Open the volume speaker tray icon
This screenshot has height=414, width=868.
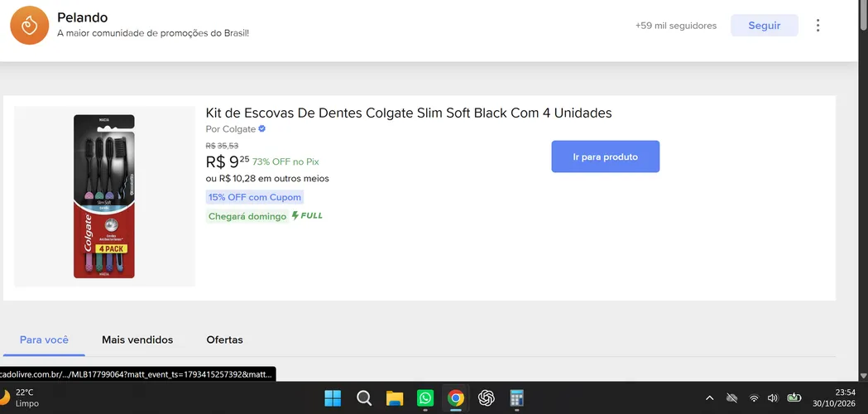(773, 398)
